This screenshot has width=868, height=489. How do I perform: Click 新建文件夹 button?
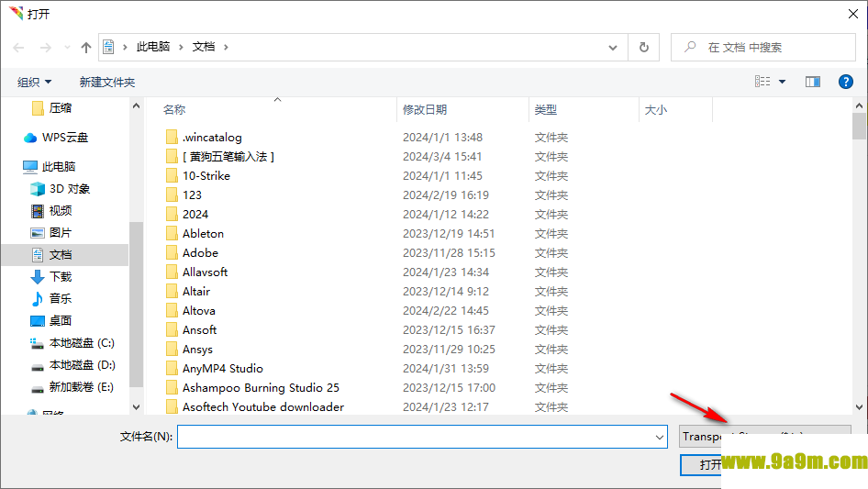(106, 82)
